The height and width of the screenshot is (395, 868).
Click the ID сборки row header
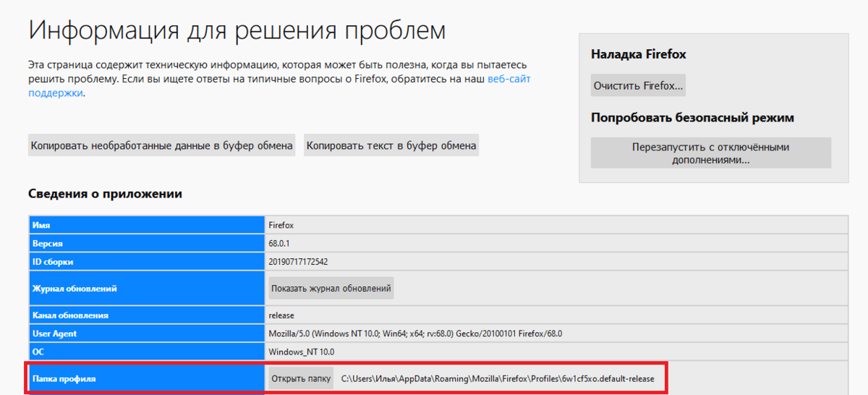pyautogui.click(x=147, y=262)
